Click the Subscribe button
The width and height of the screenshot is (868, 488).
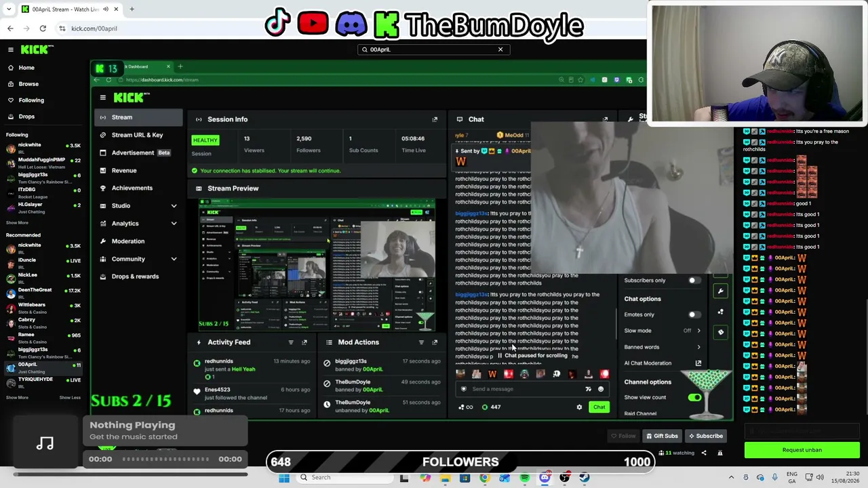pyautogui.click(x=705, y=436)
